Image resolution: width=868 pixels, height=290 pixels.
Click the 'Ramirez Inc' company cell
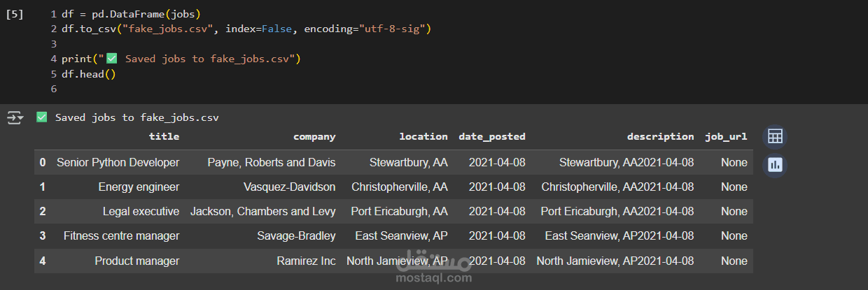click(306, 261)
